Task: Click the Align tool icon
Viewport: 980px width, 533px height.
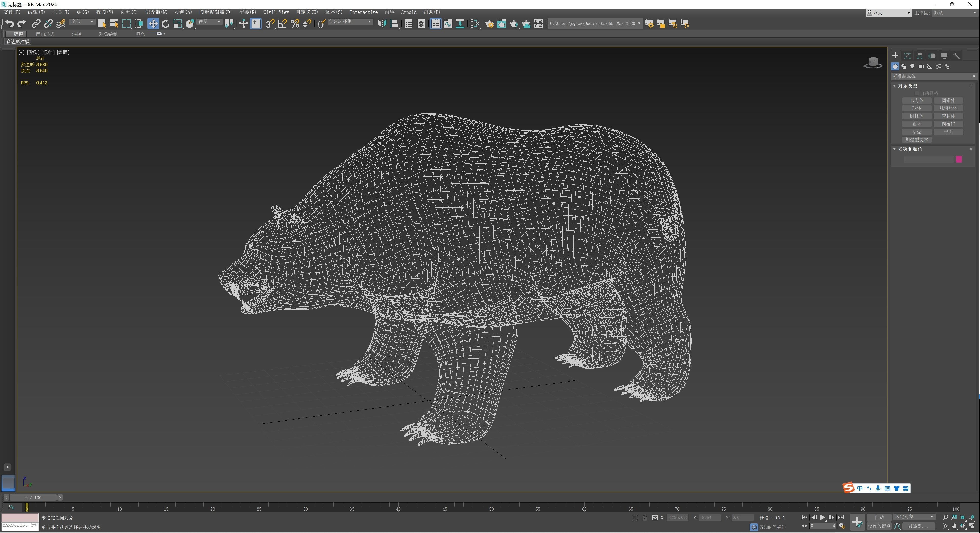Action: pyautogui.click(x=395, y=23)
